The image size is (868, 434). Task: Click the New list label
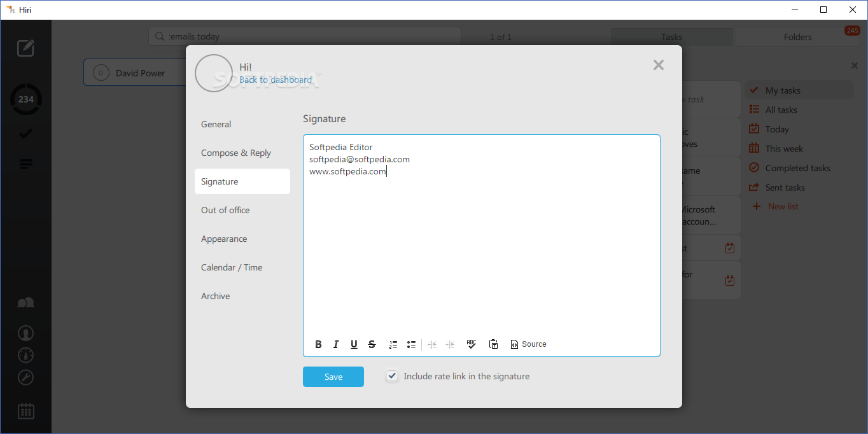click(x=783, y=206)
